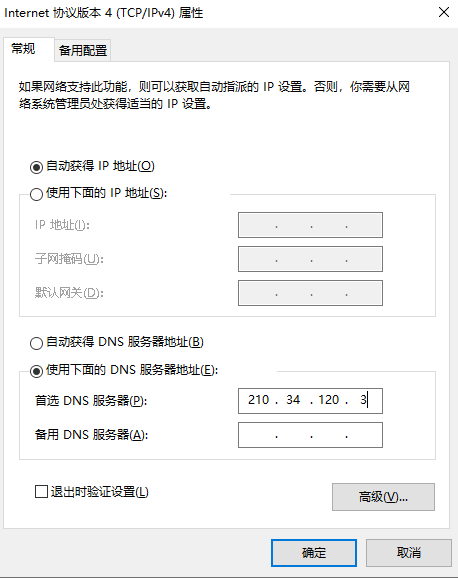Click the 首选 DNS 服务器 address field
458x579 pixels.
pyautogui.click(x=310, y=401)
